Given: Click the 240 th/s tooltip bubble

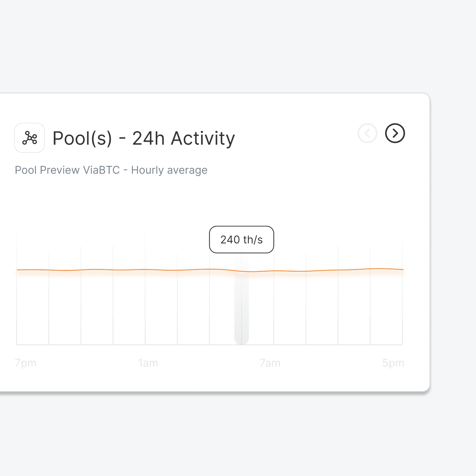Looking at the screenshot, I should pyautogui.click(x=242, y=240).
